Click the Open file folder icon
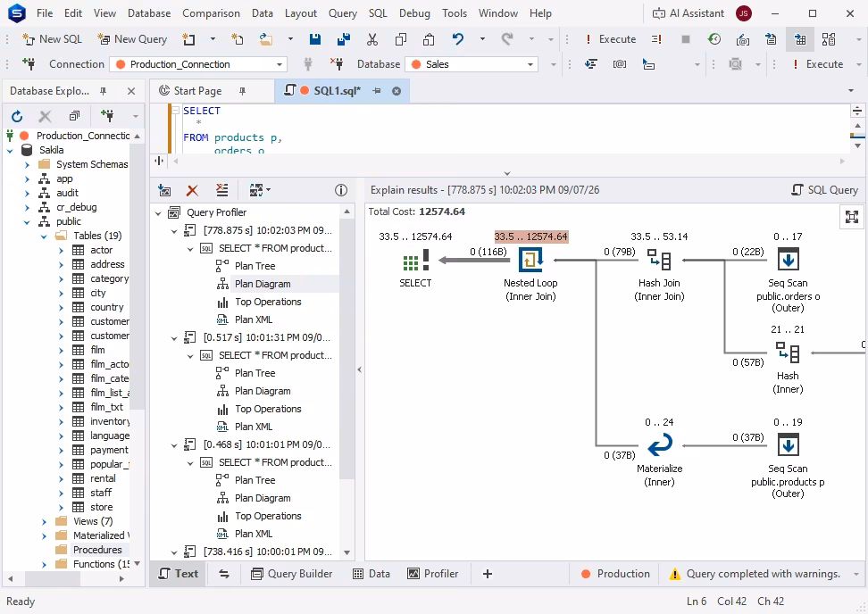The width and height of the screenshot is (868, 614). pyautogui.click(x=266, y=39)
